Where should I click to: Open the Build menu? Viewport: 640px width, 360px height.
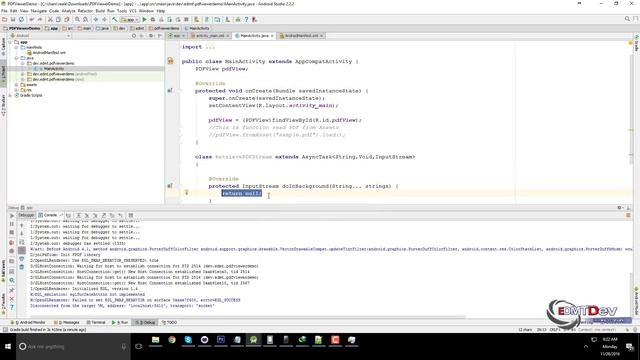pyautogui.click(x=100, y=11)
